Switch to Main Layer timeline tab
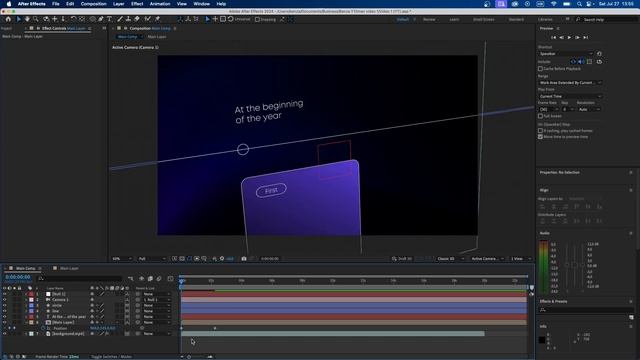This screenshot has width=640, height=360. 69,268
